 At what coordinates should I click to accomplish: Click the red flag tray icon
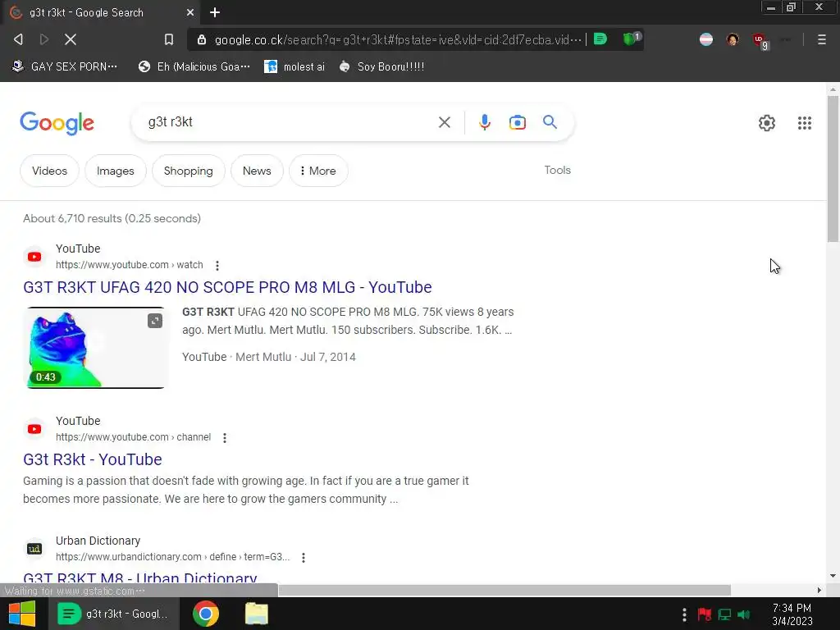(704, 614)
